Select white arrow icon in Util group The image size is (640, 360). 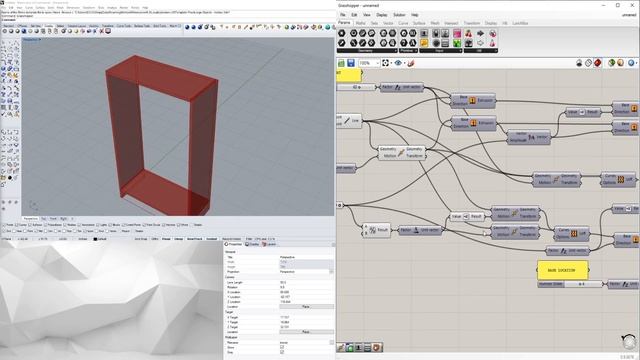[480, 42]
